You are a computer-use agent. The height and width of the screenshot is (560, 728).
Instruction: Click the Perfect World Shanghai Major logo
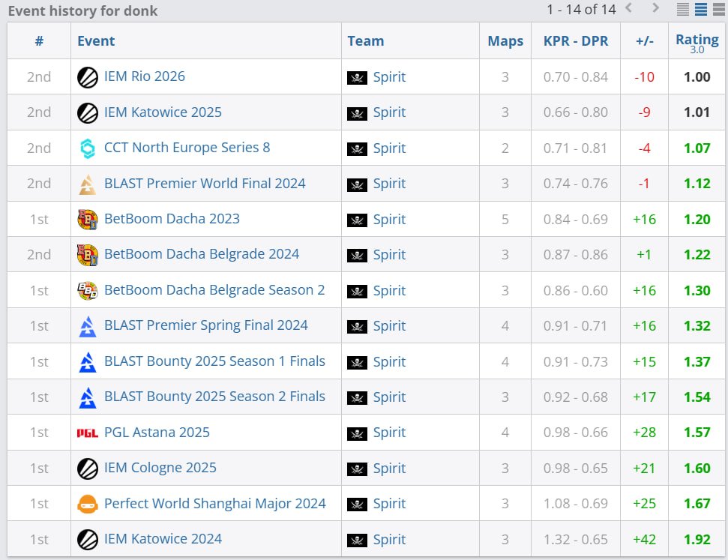[87, 504]
